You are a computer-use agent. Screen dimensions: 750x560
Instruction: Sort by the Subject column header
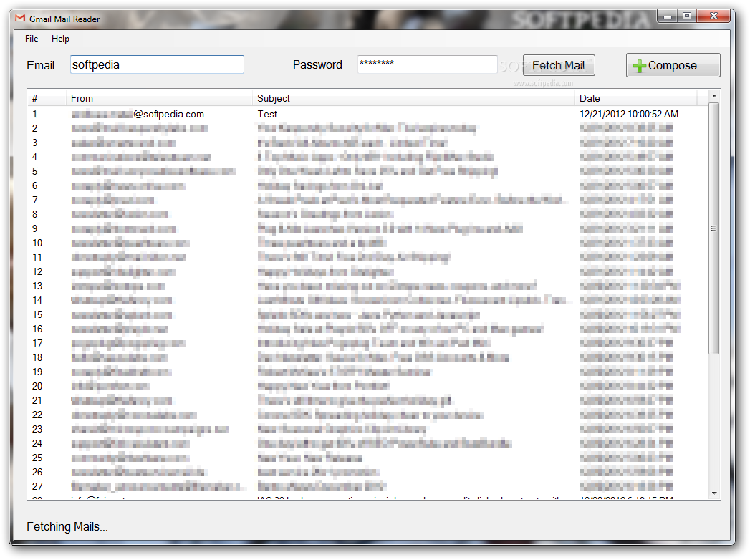(x=413, y=99)
